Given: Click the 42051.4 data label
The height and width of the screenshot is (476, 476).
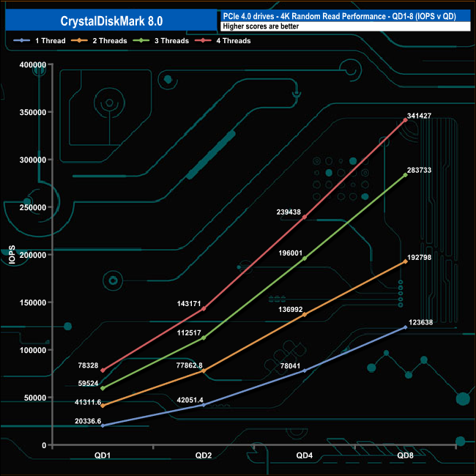Looking at the screenshot, I should [x=190, y=401].
